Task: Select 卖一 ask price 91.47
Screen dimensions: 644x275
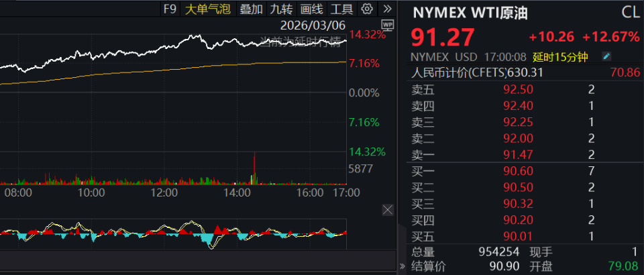Action: coord(519,155)
